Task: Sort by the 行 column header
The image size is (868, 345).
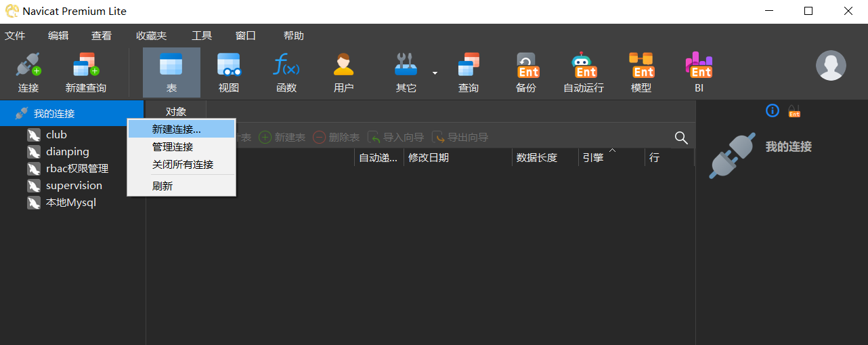Action: tap(669, 158)
